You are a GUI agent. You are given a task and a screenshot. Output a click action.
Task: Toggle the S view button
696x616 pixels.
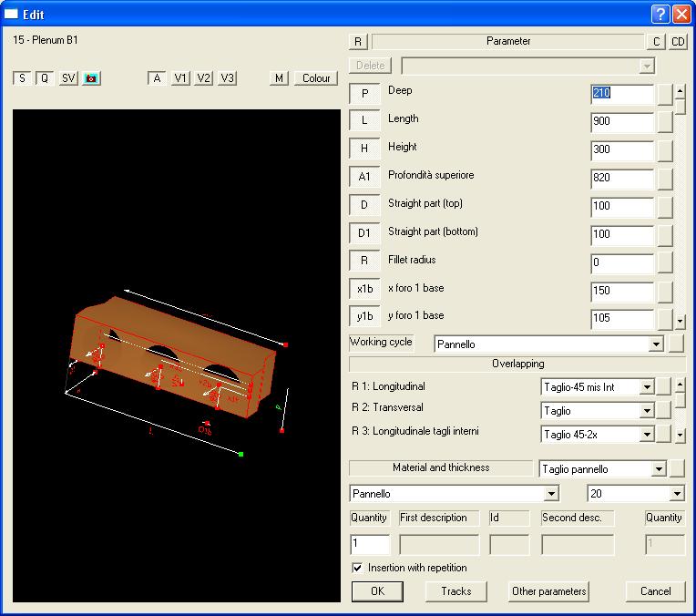21,78
